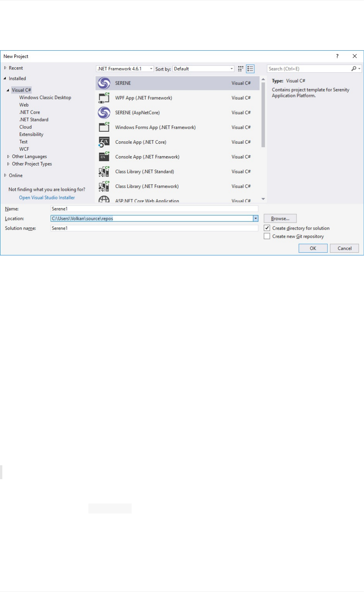Select the SERENE template icon
The width and height of the screenshot is (364, 592).
pos(104,83)
